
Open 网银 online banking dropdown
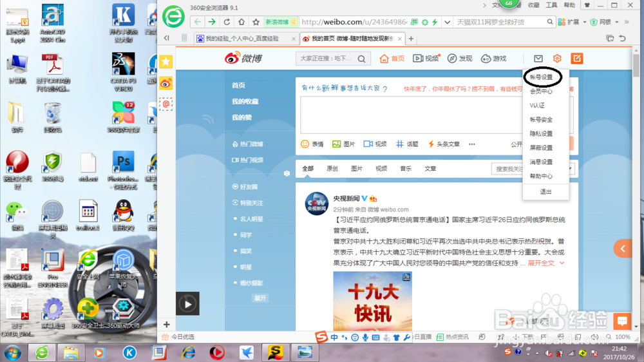pyautogui.click(x=605, y=22)
